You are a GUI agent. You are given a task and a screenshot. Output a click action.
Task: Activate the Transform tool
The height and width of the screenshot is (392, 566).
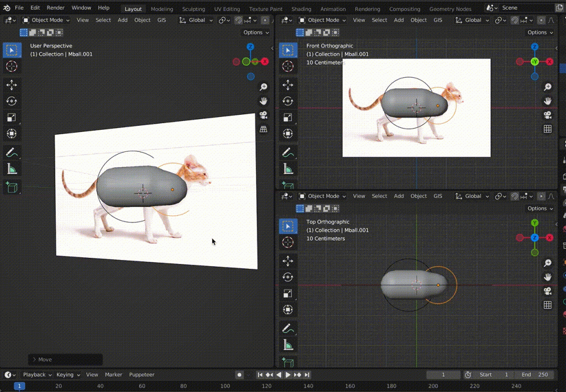pos(12,133)
